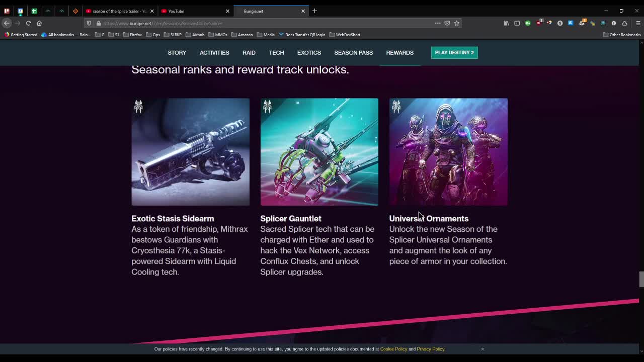644x362 pixels.
Task: Open the STORY section
Action: [x=177, y=52]
